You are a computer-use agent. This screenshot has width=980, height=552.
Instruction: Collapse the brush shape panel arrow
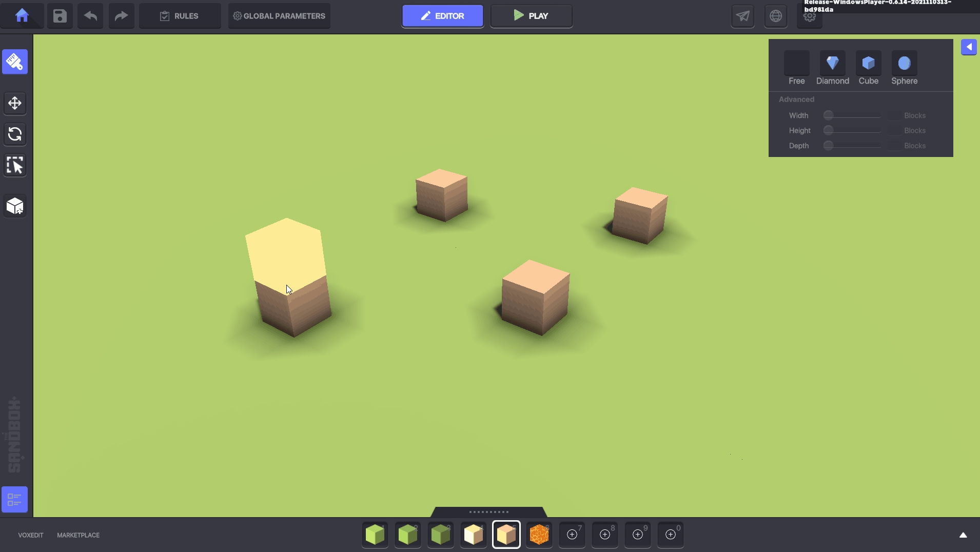[x=969, y=47]
